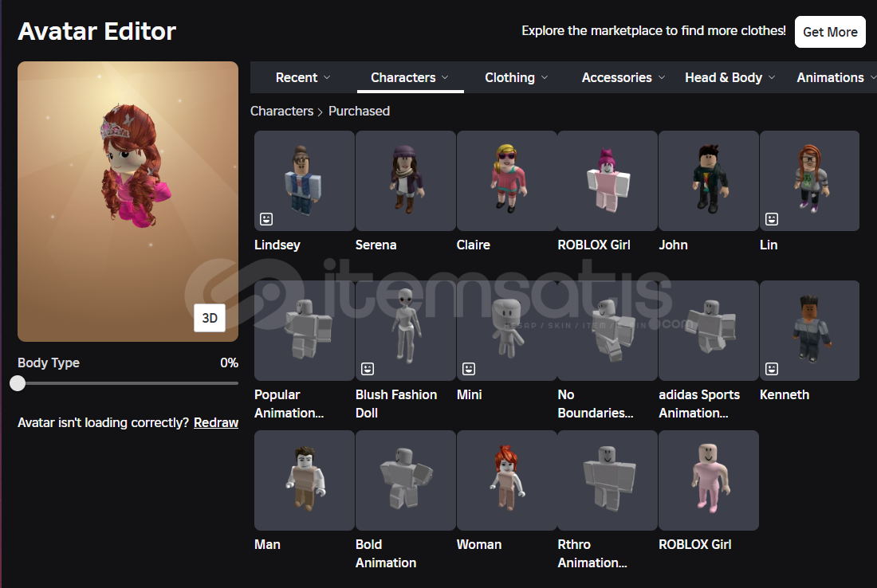Screen dimensions: 877x588
Task: Click the Bold Animation label
Action: tap(386, 554)
